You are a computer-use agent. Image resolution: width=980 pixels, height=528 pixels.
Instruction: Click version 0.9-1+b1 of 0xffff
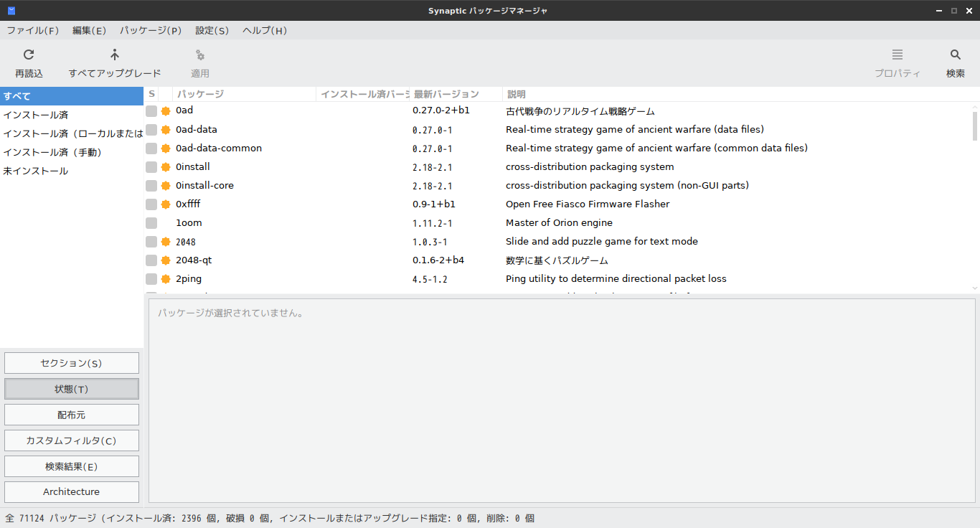point(434,204)
